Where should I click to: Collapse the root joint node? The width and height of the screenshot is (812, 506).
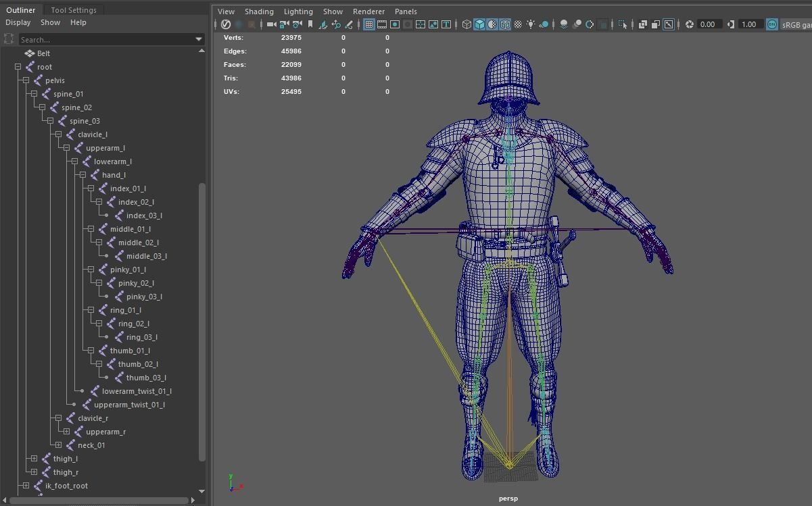tap(18, 67)
